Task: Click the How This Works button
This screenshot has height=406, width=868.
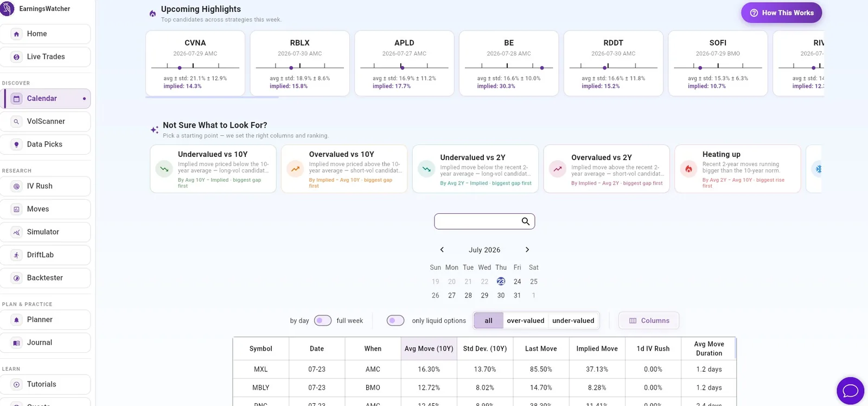Action: coord(781,13)
